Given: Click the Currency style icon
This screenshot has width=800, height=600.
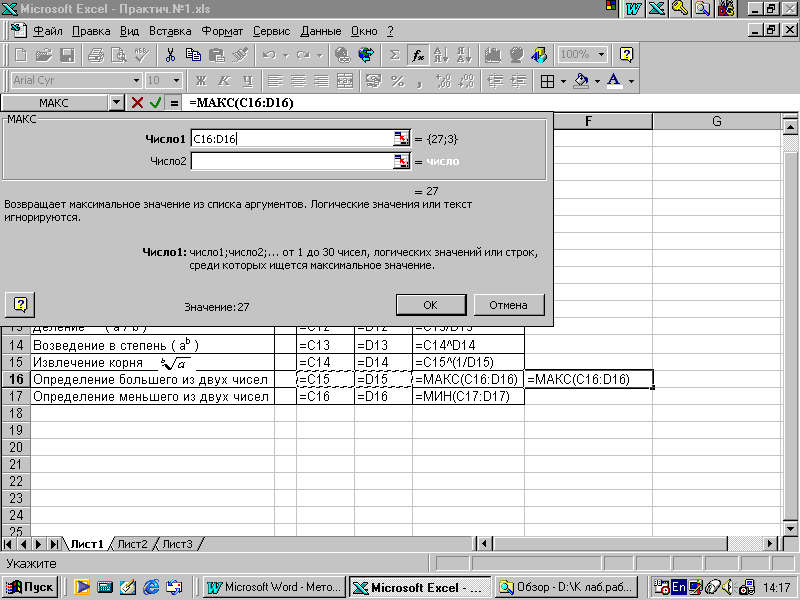Looking at the screenshot, I should pos(373,81).
